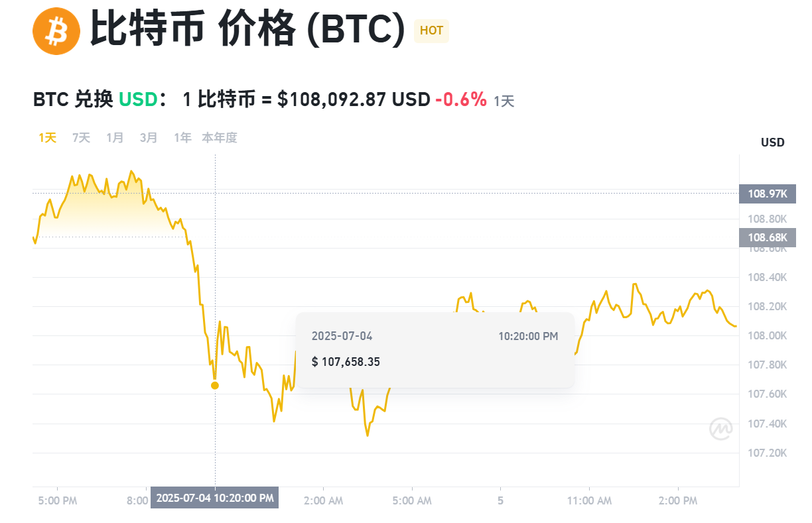The width and height of the screenshot is (812, 523).
Task: Click the green USD currency link
Action: tap(137, 100)
